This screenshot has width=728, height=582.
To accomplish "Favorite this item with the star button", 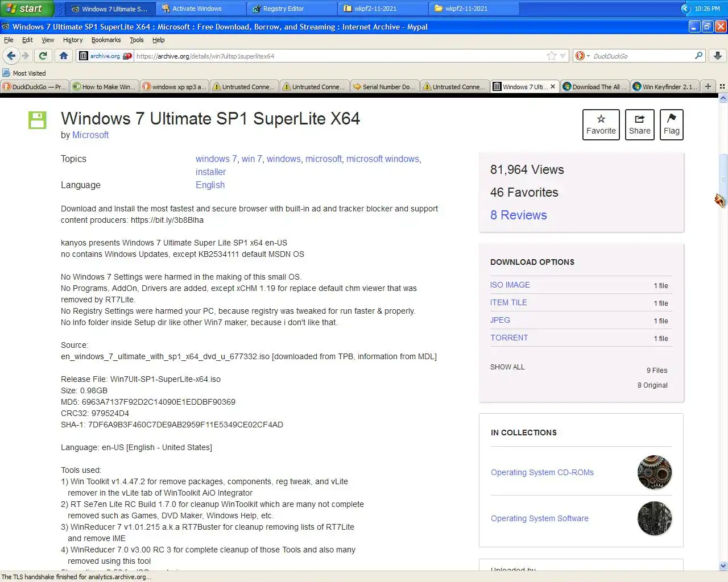I will point(601,124).
